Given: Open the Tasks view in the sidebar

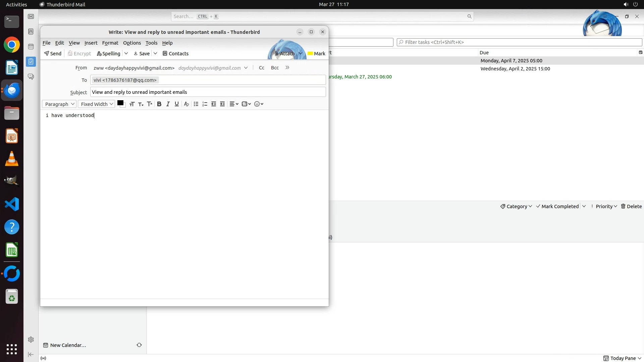Looking at the screenshot, I should click(x=31, y=61).
